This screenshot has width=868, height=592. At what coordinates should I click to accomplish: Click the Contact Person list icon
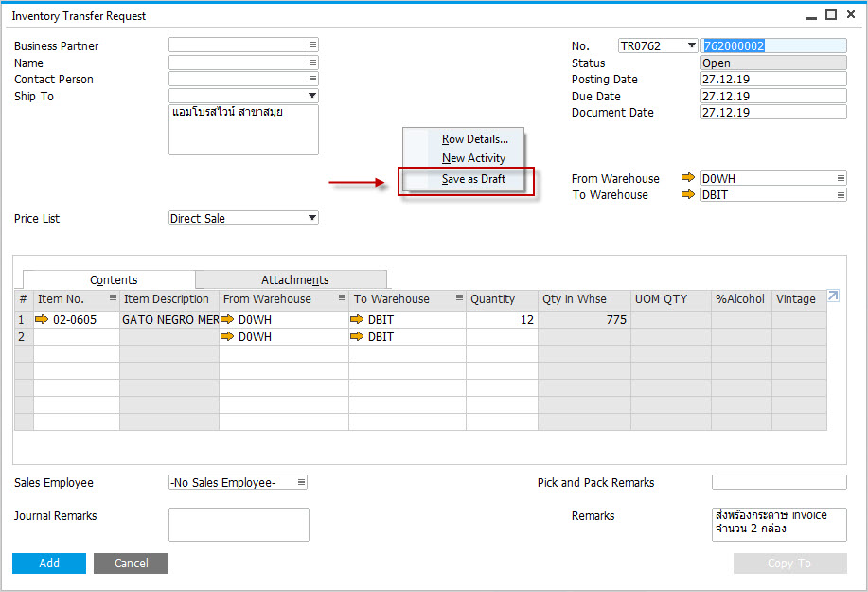[312, 79]
